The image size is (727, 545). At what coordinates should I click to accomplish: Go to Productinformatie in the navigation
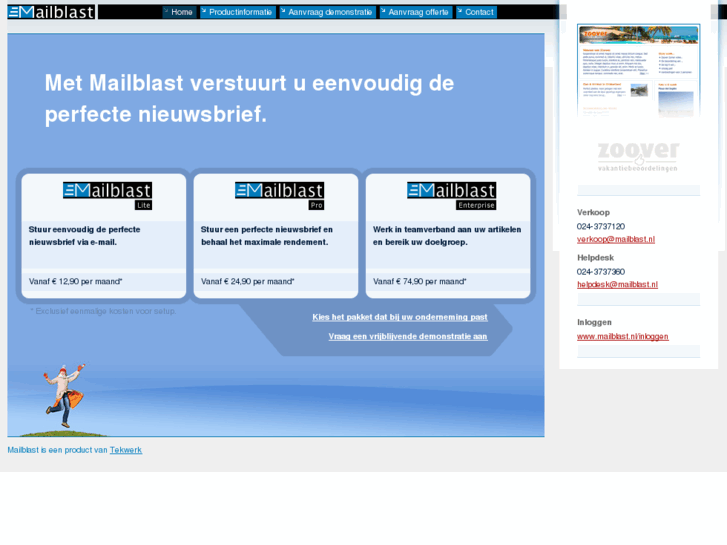point(237,12)
